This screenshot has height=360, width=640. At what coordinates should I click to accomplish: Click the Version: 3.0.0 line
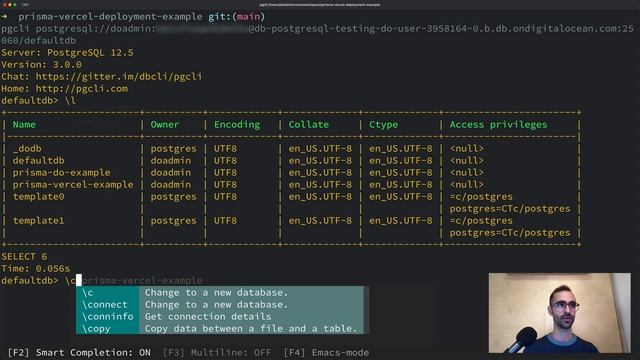click(x=41, y=64)
